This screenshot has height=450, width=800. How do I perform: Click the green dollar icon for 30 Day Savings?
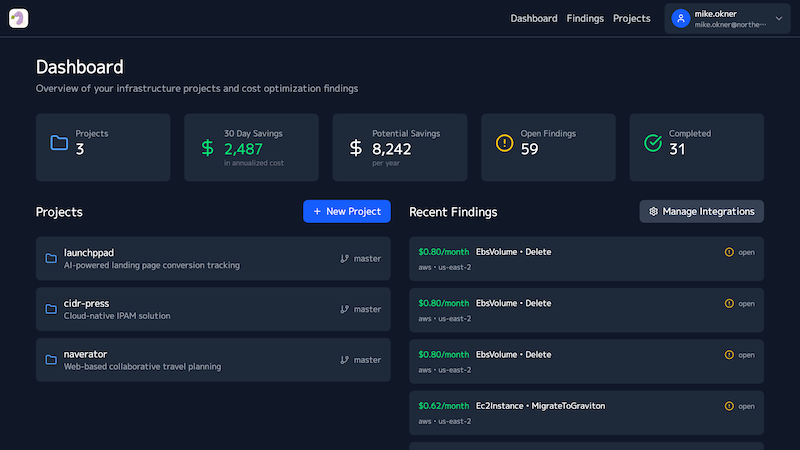[x=208, y=148]
